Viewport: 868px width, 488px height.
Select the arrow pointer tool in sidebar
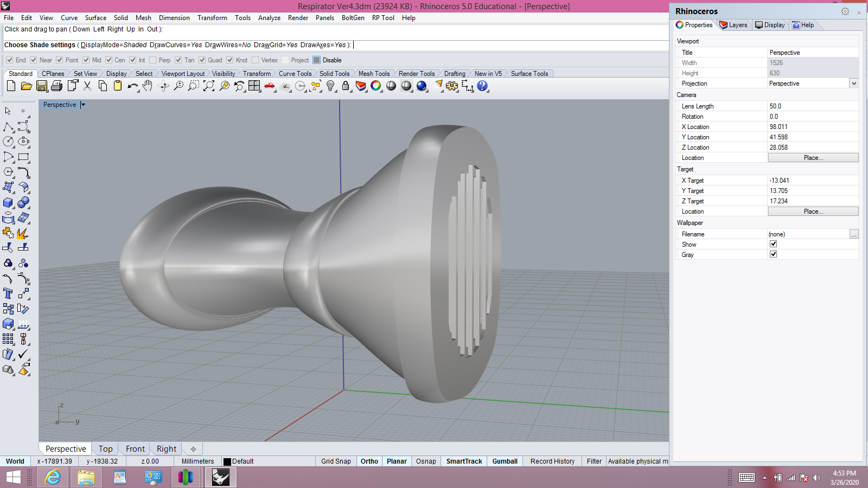[8, 111]
